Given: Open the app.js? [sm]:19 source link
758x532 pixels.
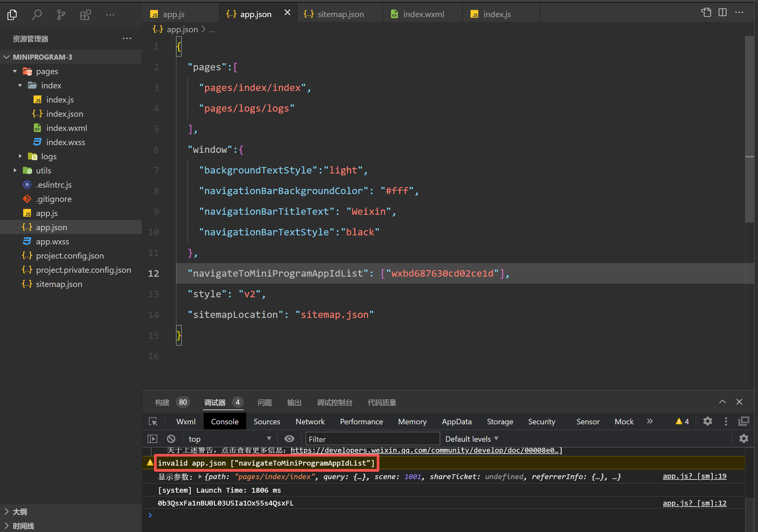Looking at the screenshot, I should click(x=694, y=476).
